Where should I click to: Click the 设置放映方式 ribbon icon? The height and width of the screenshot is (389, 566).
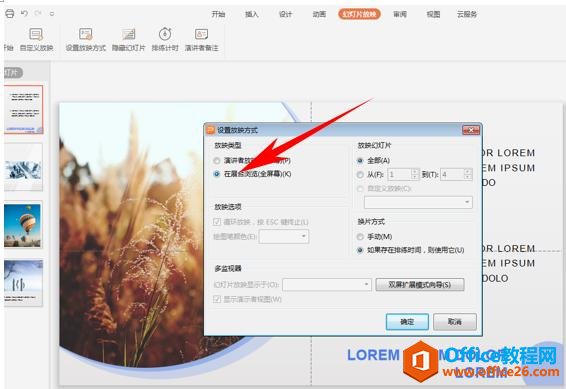point(86,40)
